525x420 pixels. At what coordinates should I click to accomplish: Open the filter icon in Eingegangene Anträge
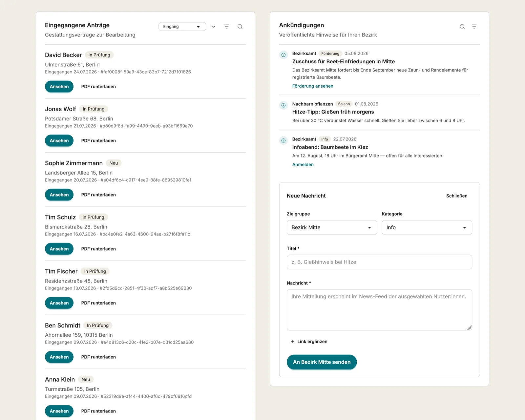(227, 27)
